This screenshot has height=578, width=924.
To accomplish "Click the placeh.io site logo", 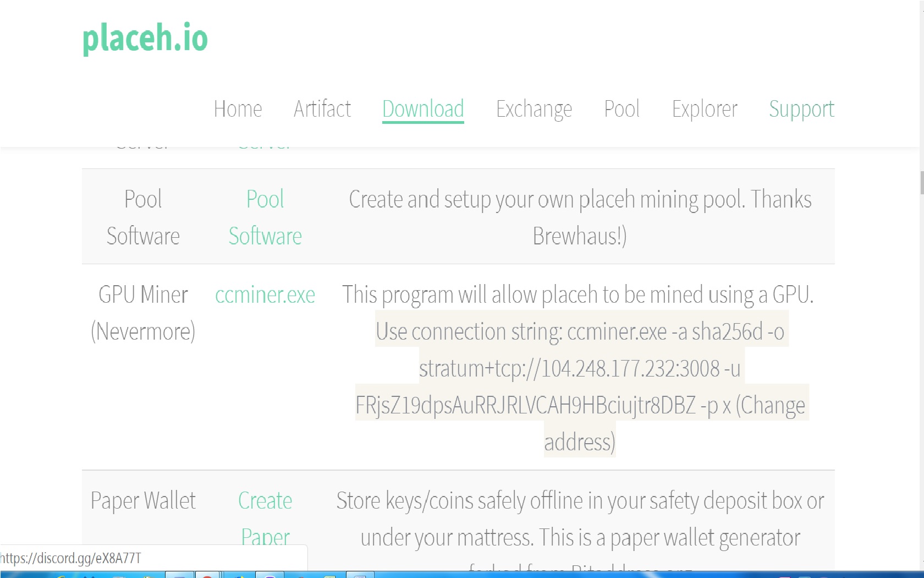I will tap(145, 38).
